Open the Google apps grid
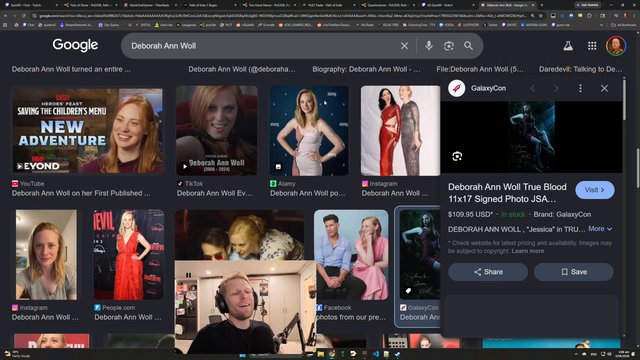Image resolution: width=640 pixels, height=360 pixels. coord(592,46)
